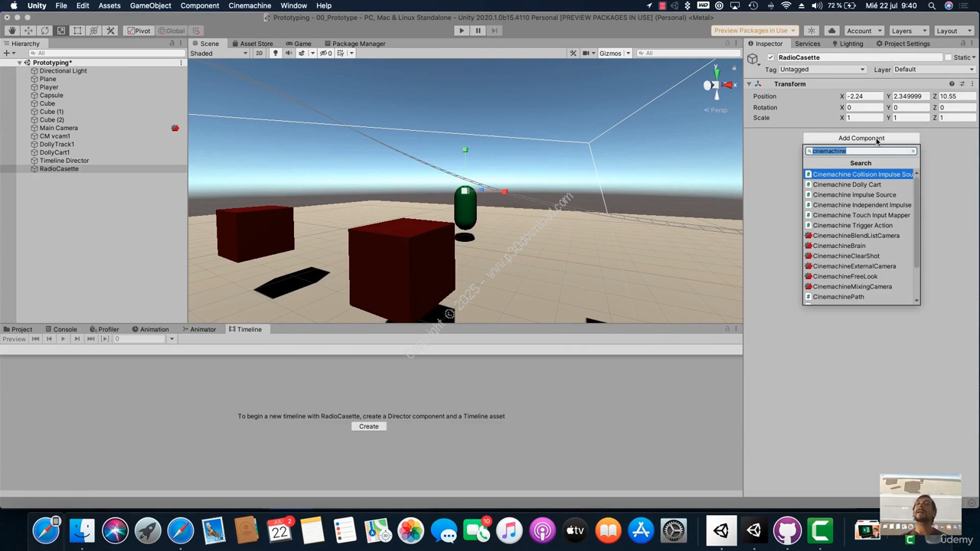This screenshot has height=551, width=980.
Task: Click the Pause button
Action: pos(478,31)
